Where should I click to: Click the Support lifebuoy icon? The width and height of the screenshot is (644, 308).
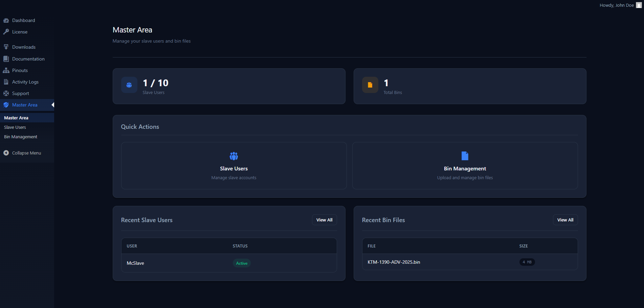click(x=6, y=93)
